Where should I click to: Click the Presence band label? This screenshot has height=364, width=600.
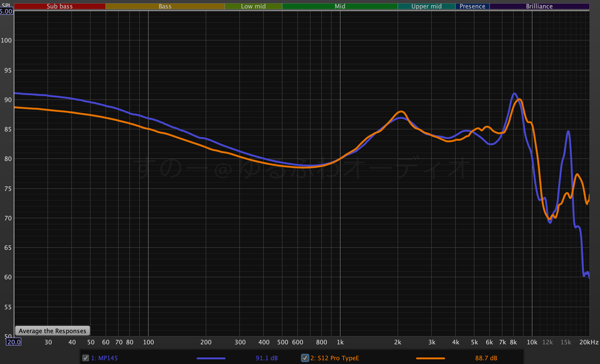(472, 6)
